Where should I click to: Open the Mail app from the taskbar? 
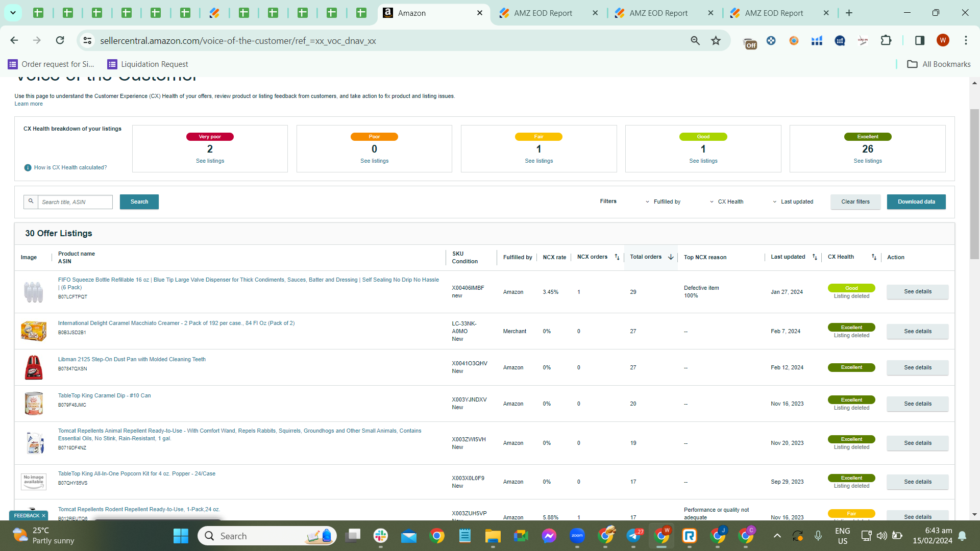409,536
